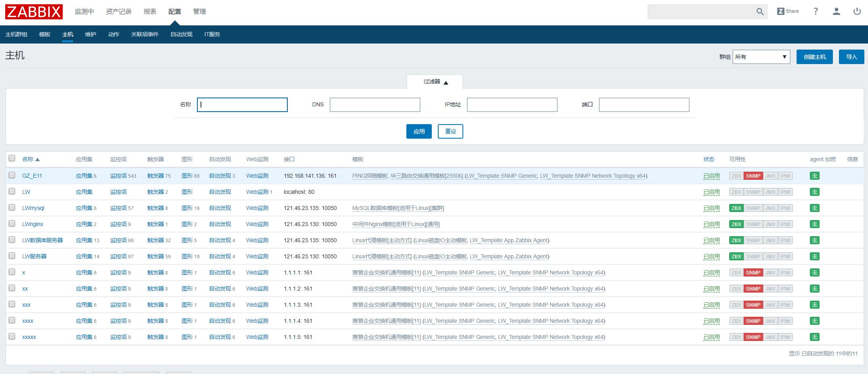The image size is (868, 374).
Task: Click the Zabbix logo
Action: (x=34, y=12)
